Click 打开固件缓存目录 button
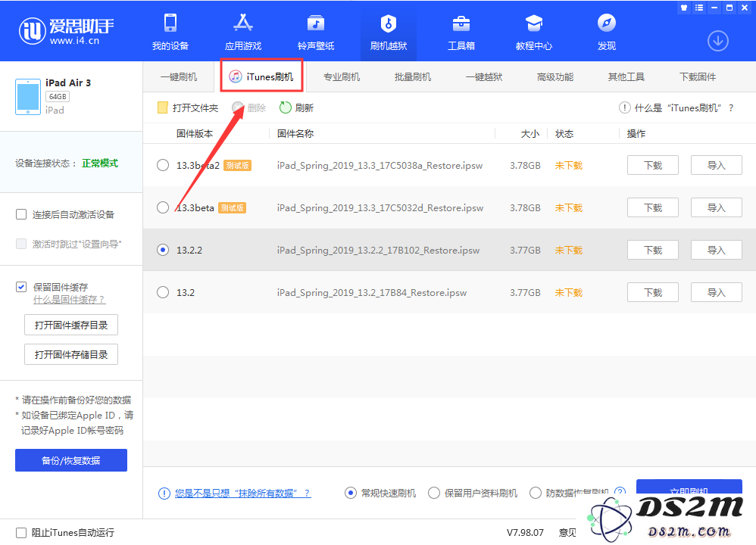Screen dimensions: 756x545 pyautogui.click(x=71, y=325)
